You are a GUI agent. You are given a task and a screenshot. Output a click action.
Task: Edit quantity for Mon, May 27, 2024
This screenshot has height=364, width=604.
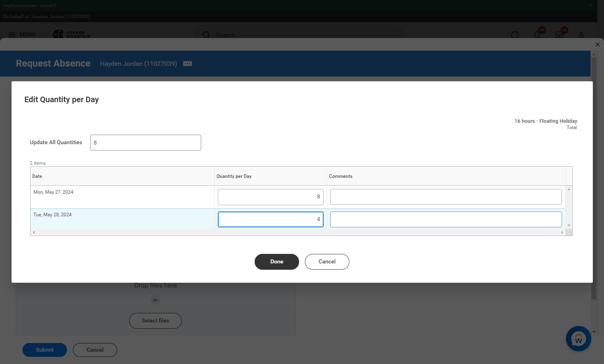[x=271, y=197]
